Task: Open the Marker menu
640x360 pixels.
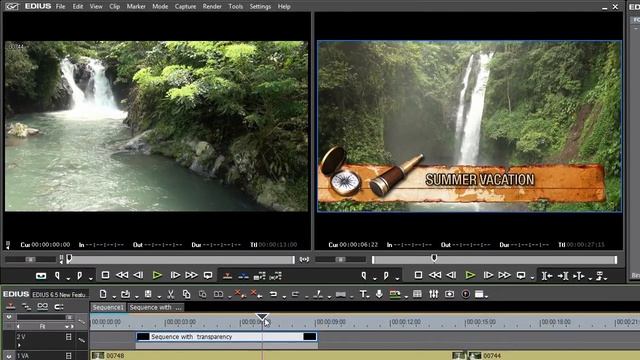Action: coord(136,7)
